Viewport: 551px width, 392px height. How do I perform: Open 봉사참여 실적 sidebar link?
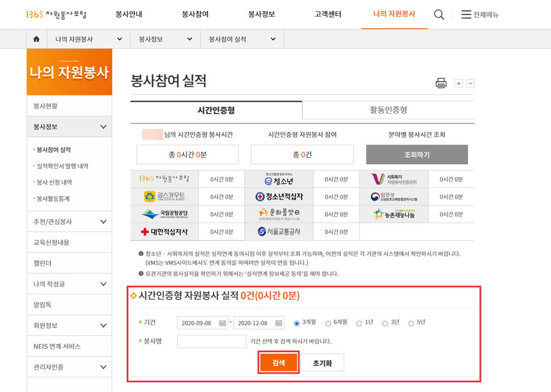(53, 150)
